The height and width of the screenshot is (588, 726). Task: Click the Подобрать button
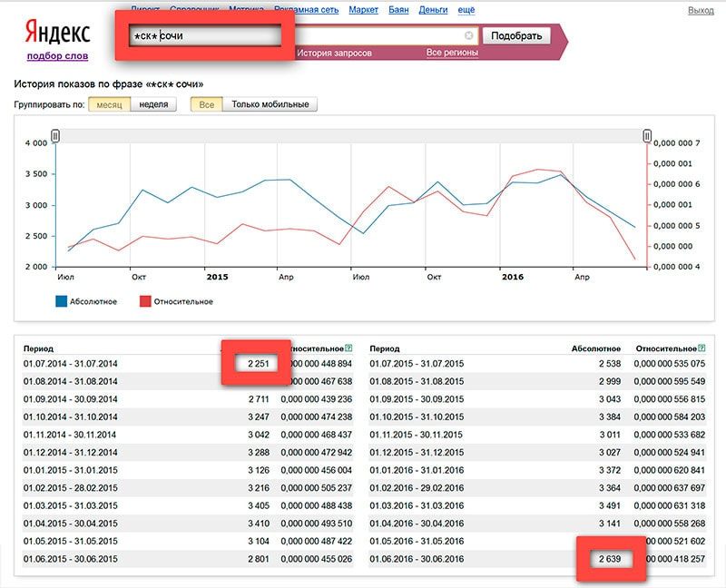pos(516,35)
